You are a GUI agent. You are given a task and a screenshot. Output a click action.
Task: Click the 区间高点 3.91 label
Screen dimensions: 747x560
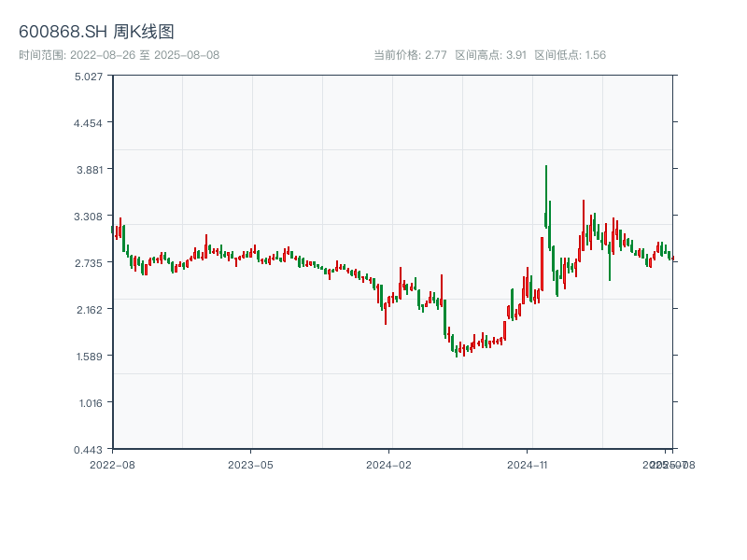point(490,55)
